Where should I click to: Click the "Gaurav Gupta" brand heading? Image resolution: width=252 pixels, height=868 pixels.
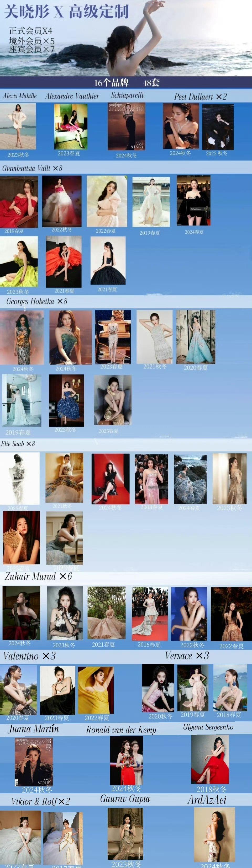125,799
